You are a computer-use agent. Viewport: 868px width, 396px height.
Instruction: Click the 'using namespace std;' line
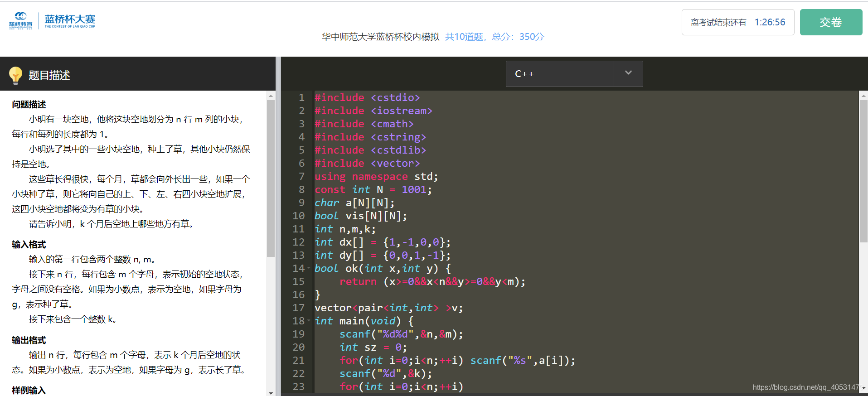[376, 176]
